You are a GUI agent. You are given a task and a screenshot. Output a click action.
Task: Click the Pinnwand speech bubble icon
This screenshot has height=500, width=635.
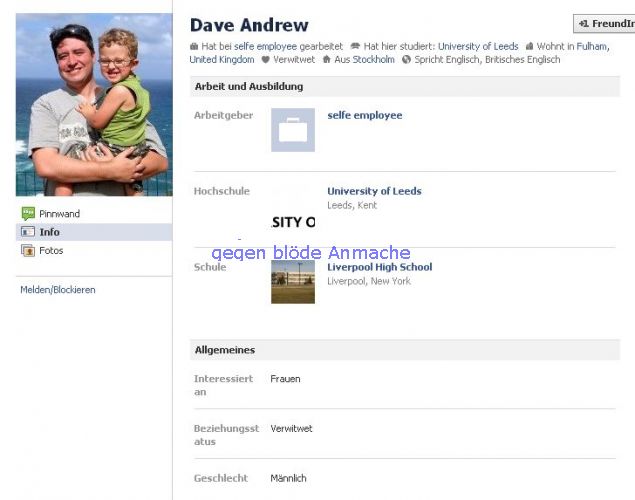[28, 213]
